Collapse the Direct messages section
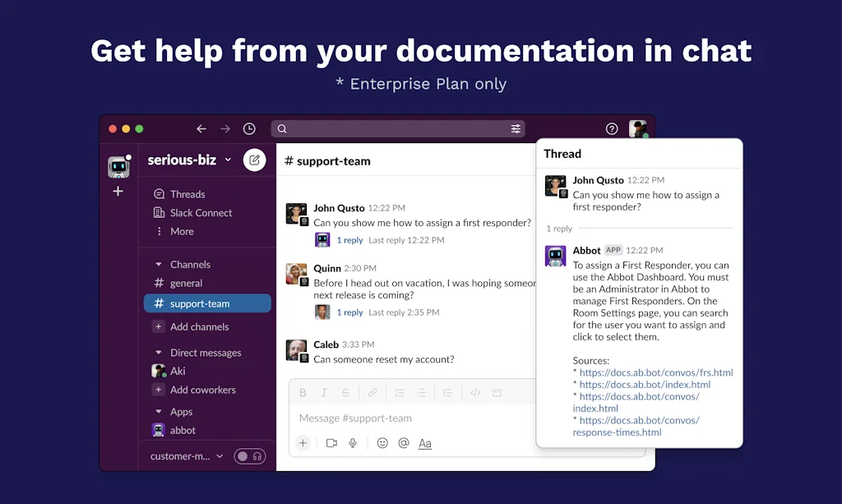 (x=159, y=353)
